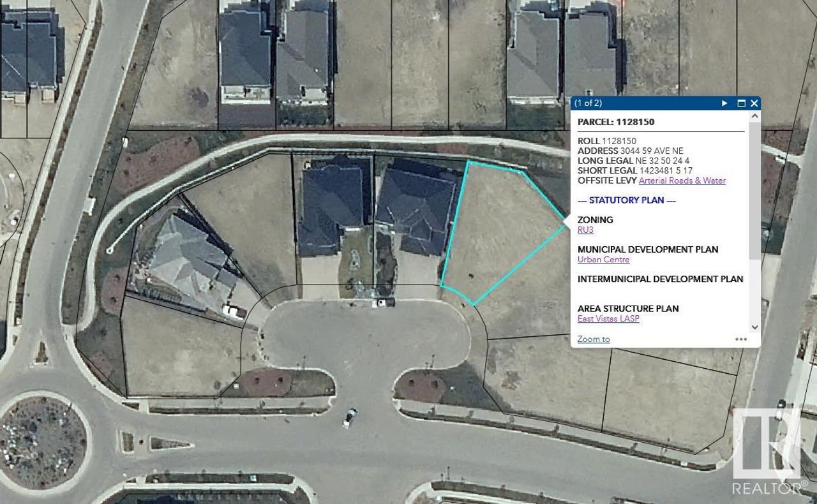Open Arterial Roads & Water levy link
The image size is (817, 504).
point(682,181)
